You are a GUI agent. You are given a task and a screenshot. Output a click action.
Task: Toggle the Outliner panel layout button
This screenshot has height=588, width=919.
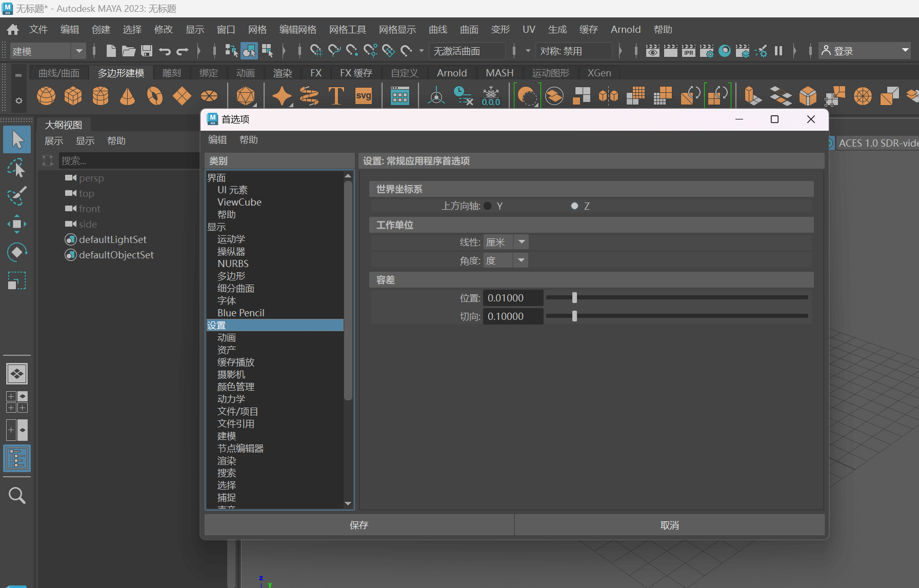click(17, 458)
